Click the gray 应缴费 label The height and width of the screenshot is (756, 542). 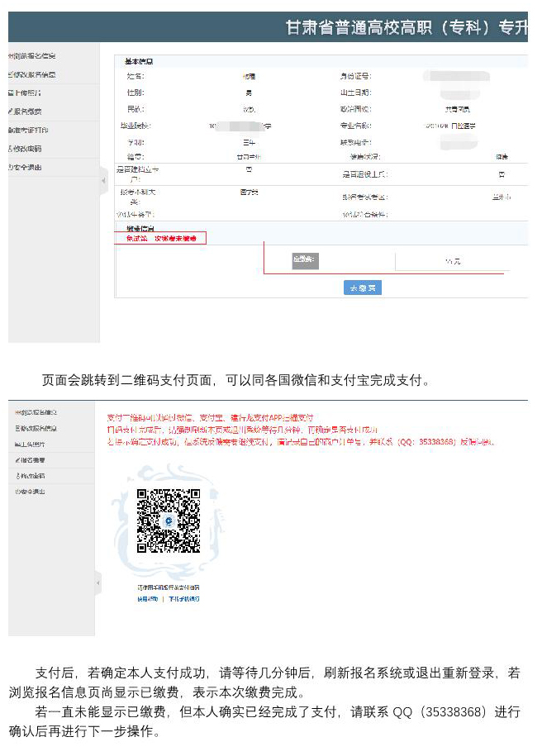click(x=305, y=260)
